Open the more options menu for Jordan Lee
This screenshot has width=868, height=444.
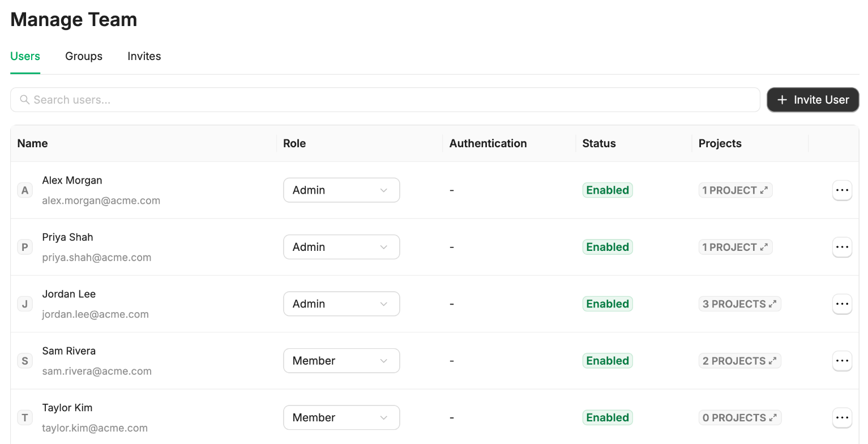point(842,304)
